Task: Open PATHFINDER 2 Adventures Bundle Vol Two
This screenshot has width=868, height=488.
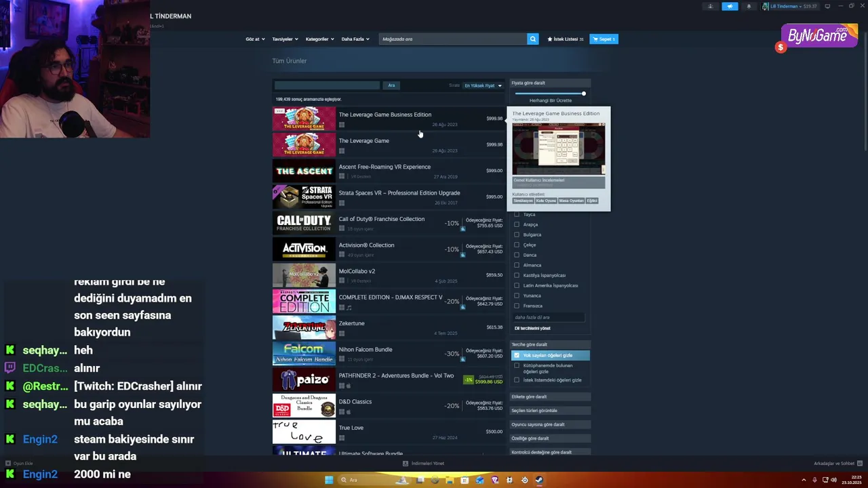Action: (x=389, y=380)
